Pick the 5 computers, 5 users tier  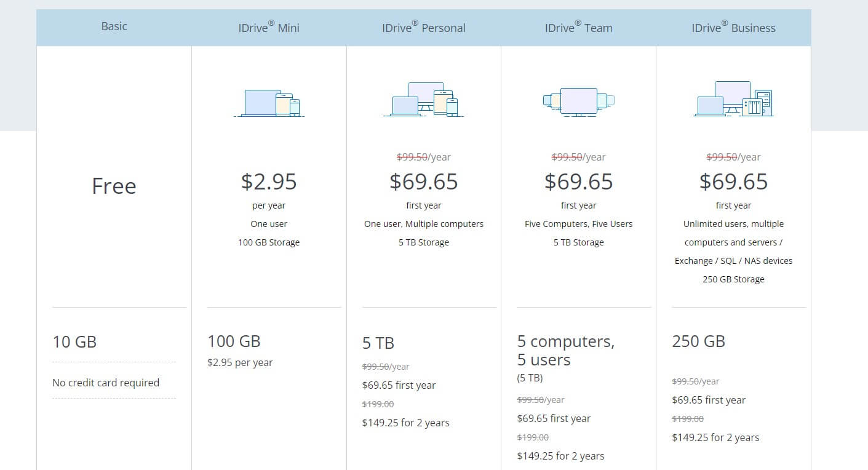click(565, 350)
